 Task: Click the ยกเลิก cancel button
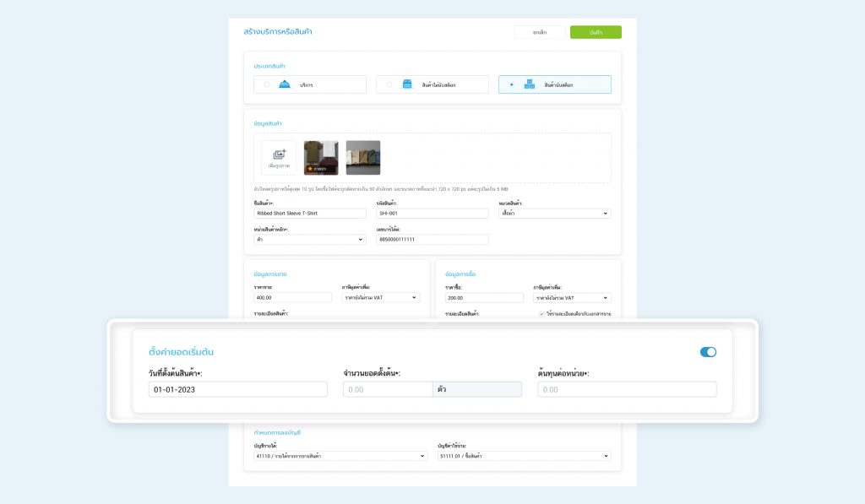[539, 32]
